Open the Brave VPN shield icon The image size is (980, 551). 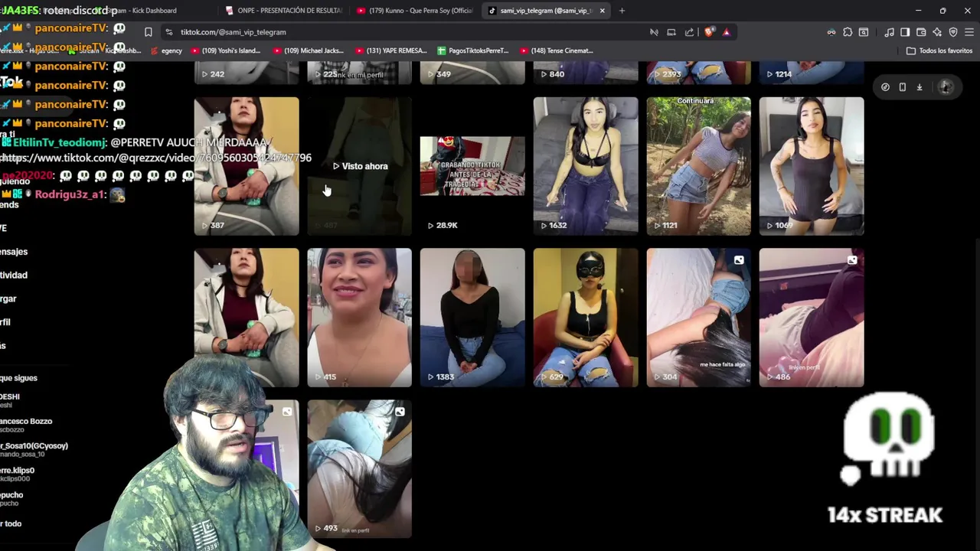(953, 32)
